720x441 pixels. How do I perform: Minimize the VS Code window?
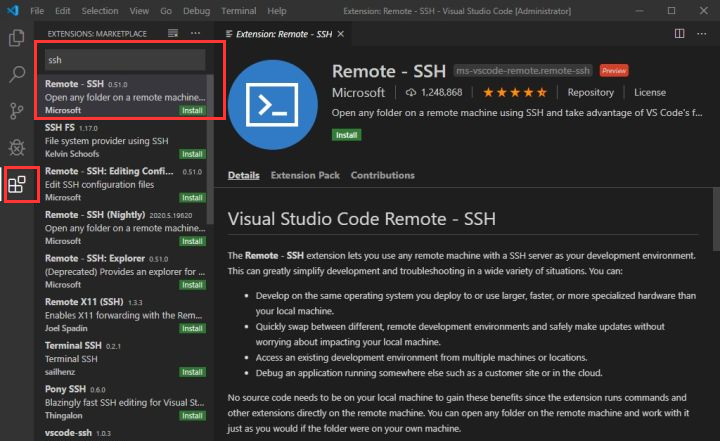pos(639,11)
